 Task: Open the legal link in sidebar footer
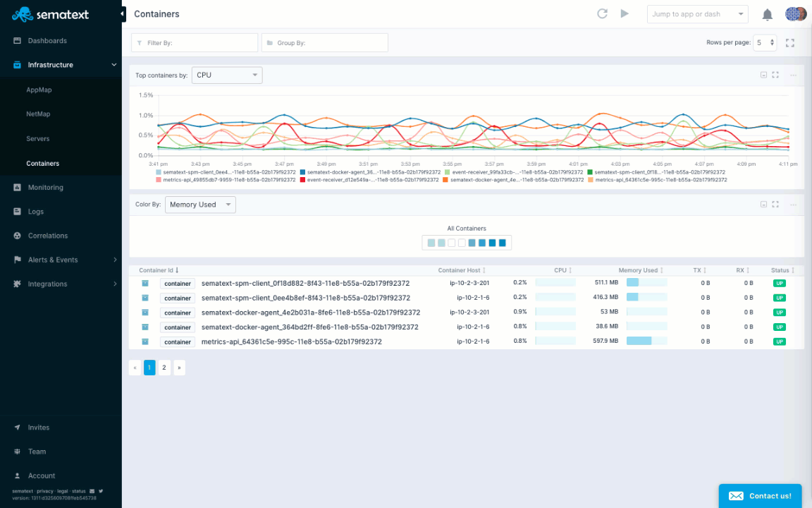tap(63, 491)
